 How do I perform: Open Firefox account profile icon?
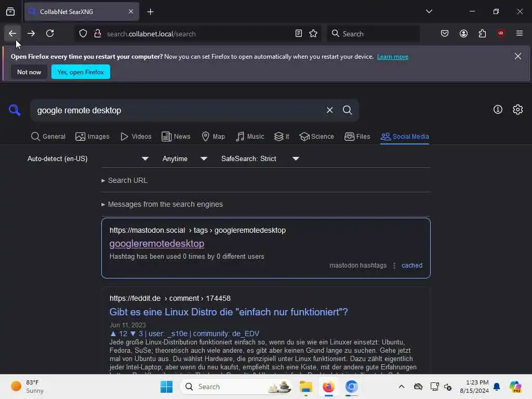[463, 34]
